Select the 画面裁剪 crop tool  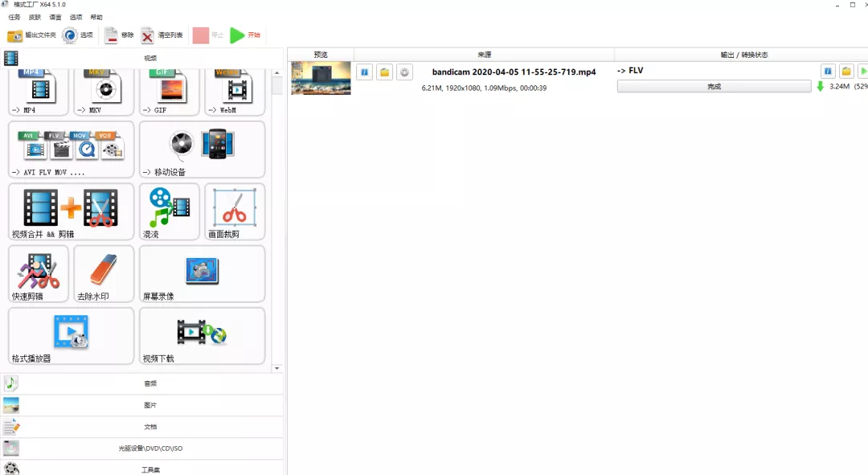[x=235, y=212]
